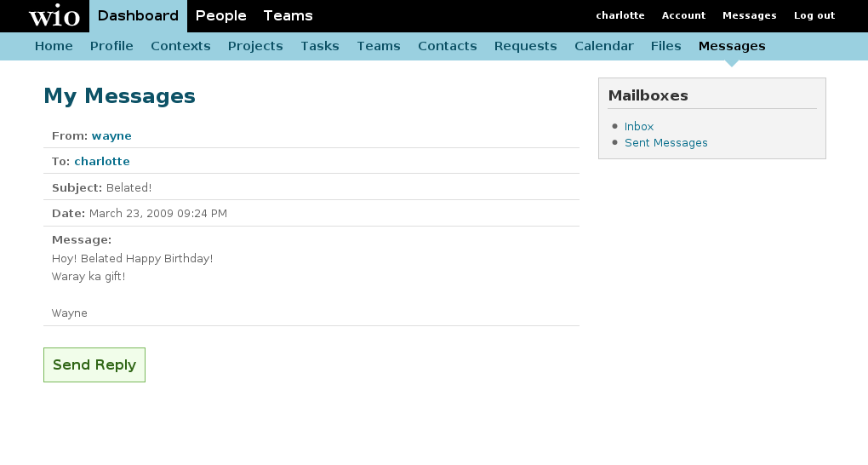Click the 'From:' label
The height and width of the screenshot is (465, 868).
pyautogui.click(x=70, y=135)
